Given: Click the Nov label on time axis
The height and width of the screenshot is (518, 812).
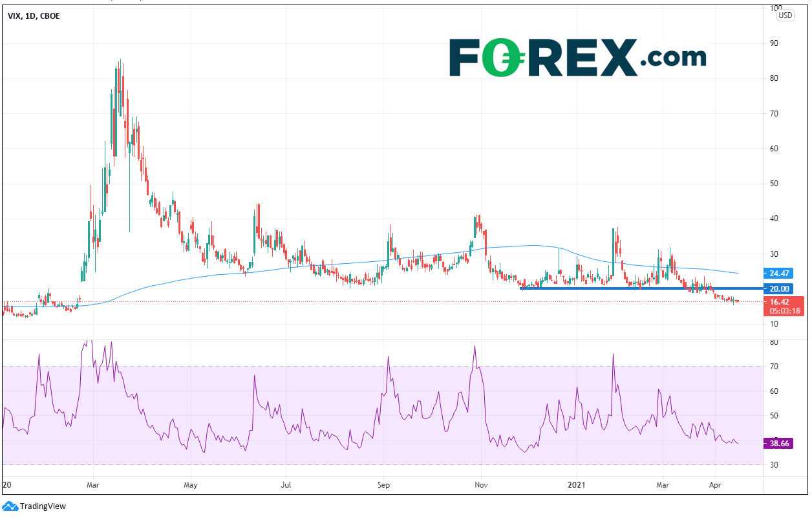Looking at the screenshot, I should [x=480, y=484].
